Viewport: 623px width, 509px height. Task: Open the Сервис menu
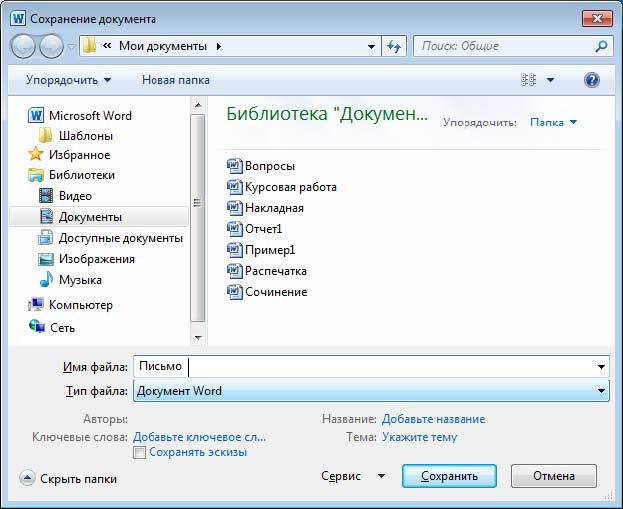click(353, 476)
